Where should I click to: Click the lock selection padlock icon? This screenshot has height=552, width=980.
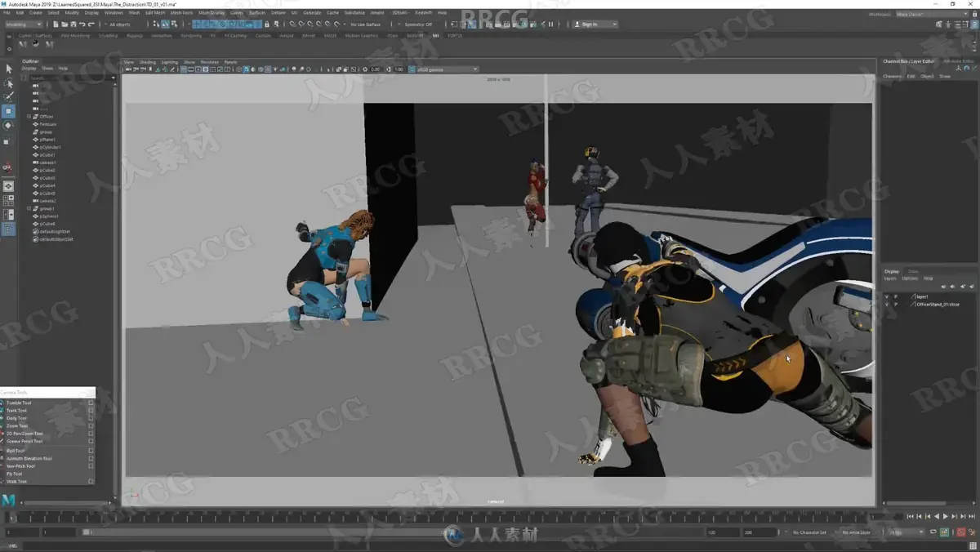(266, 24)
